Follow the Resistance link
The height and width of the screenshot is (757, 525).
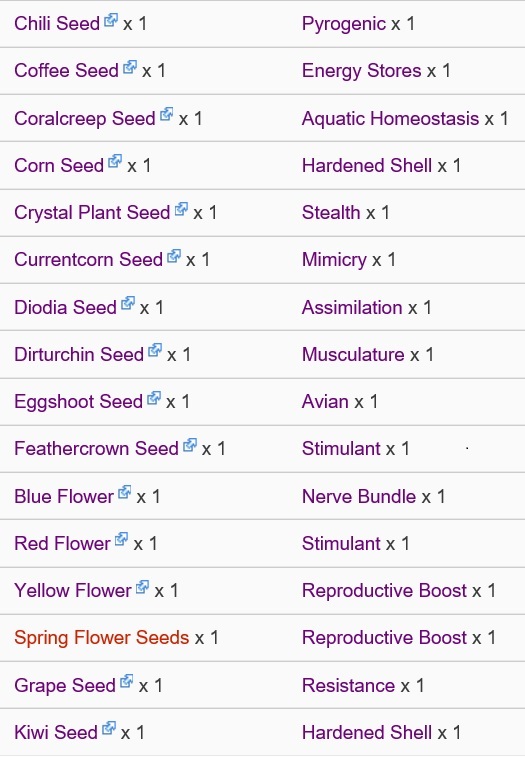coord(349,686)
